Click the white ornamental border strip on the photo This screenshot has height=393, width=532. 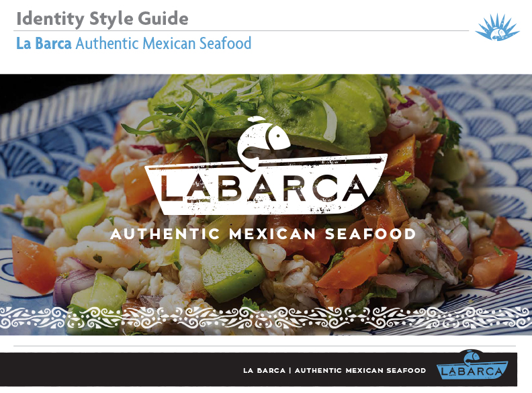(x=266, y=318)
